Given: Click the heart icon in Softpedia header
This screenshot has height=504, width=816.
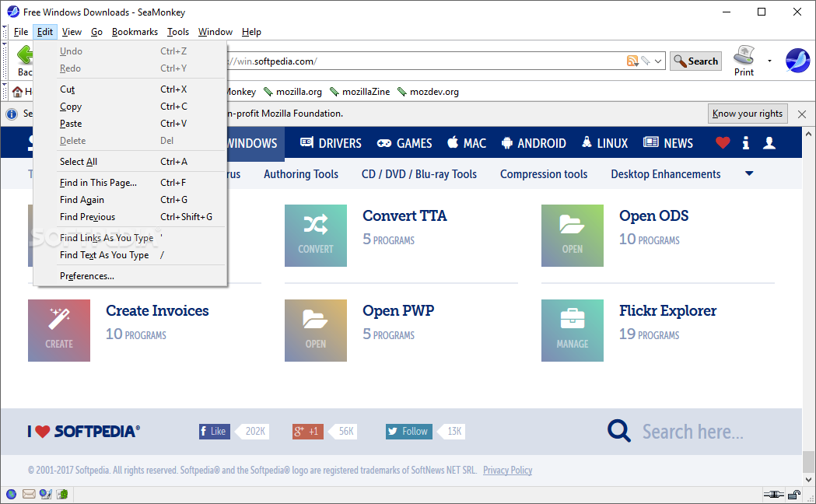Looking at the screenshot, I should pyautogui.click(x=723, y=142).
